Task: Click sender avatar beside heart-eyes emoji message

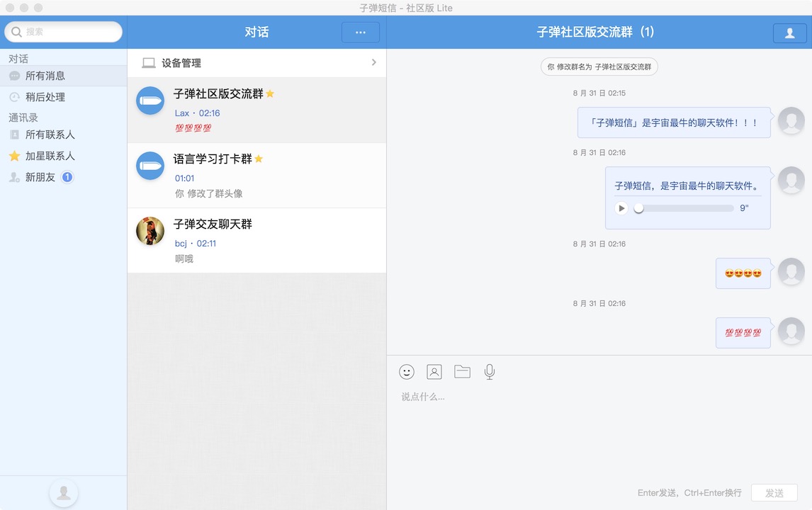Action: 791,271
